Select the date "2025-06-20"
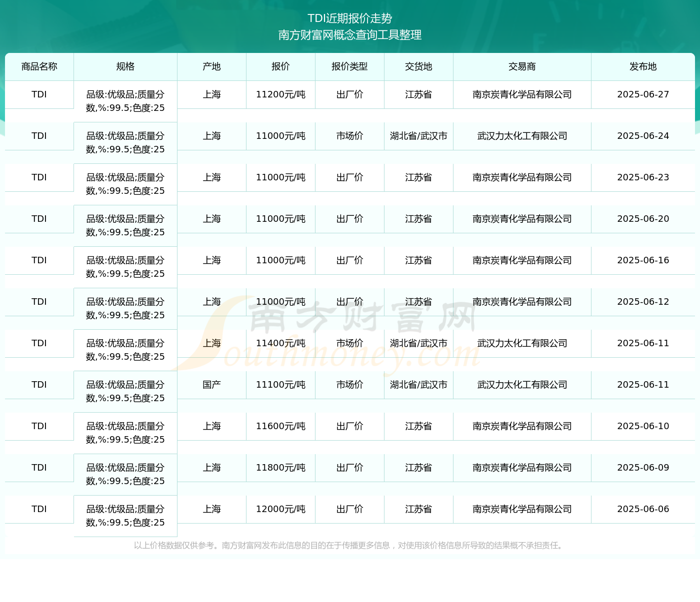This screenshot has height=602, width=700. (x=643, y=219)
